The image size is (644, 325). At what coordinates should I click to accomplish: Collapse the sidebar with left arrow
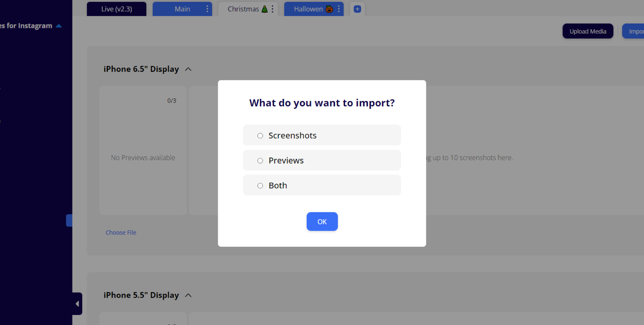pyautogui.click(x=77, y=304)
